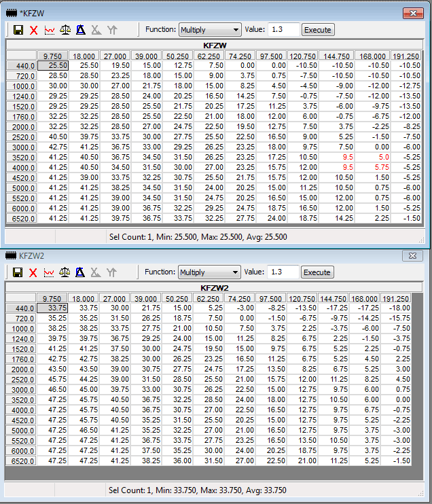The image size is (432, 504).
Task: Click cell -12.75 in KFZW row 1000.0
Action: 406,86
